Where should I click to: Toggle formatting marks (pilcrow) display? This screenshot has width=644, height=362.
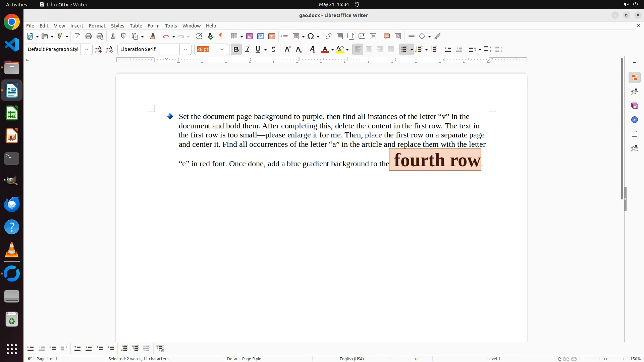[221, 37]
